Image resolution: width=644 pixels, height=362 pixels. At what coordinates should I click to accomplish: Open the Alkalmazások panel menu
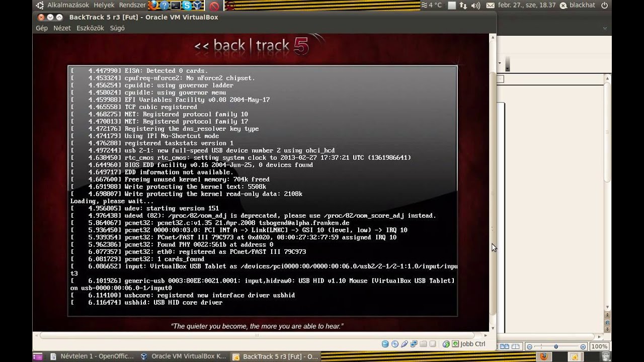tap(68, 5)
